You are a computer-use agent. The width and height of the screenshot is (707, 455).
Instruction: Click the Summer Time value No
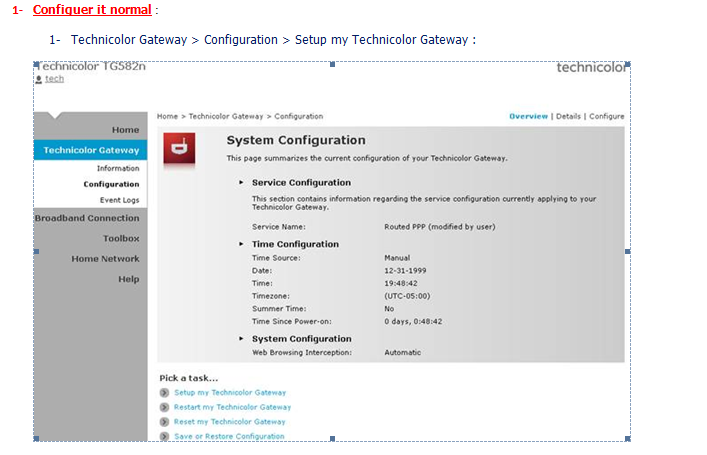389,309
